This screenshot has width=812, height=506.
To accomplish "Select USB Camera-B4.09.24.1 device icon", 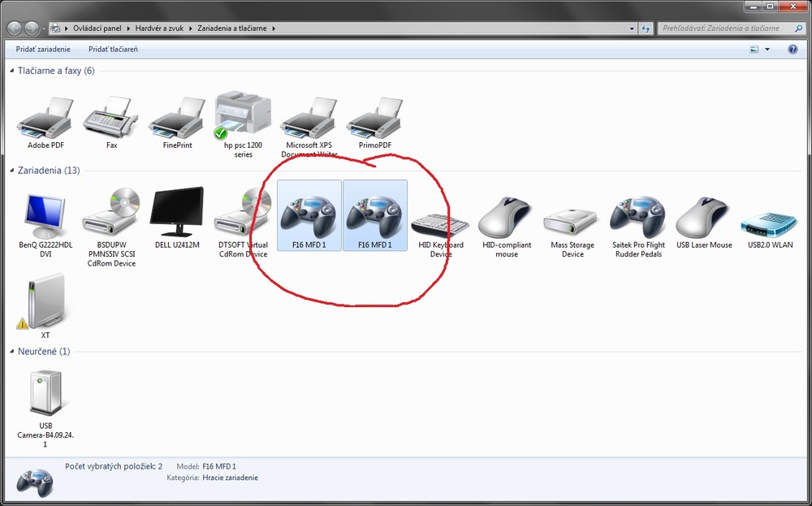I will (45, 392).
